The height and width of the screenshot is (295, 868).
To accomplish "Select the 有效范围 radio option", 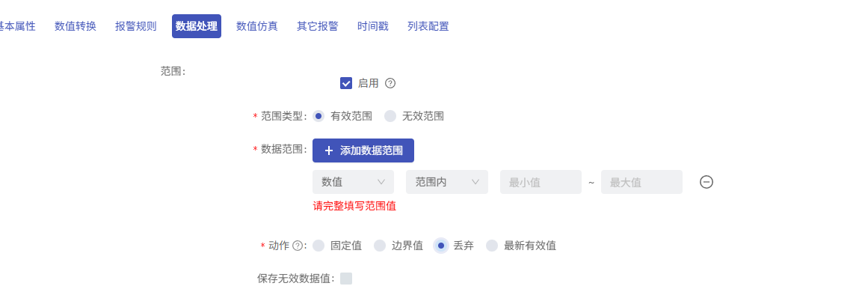I will click(318, 116).
